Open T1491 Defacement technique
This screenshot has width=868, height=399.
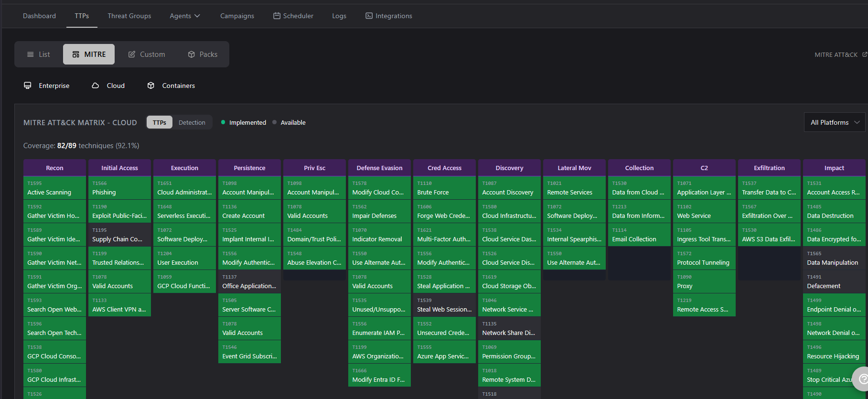coord(834,281)
